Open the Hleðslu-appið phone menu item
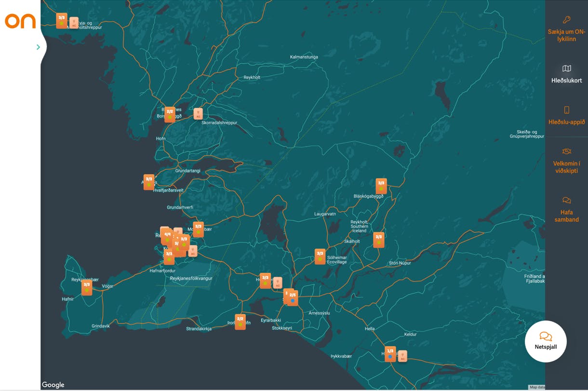The image size is (588, 391). [x=566, y=116]
